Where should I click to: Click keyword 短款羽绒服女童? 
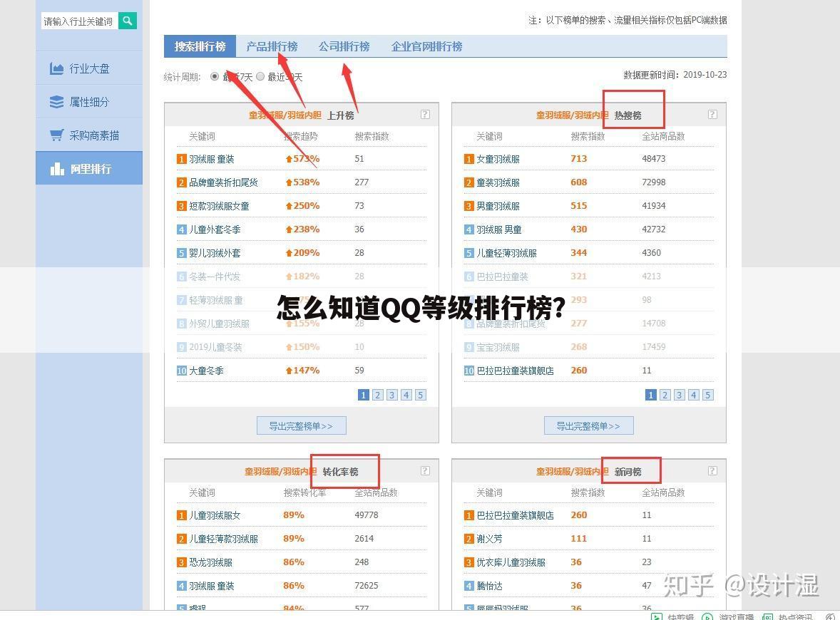click(x=219, y=206)
